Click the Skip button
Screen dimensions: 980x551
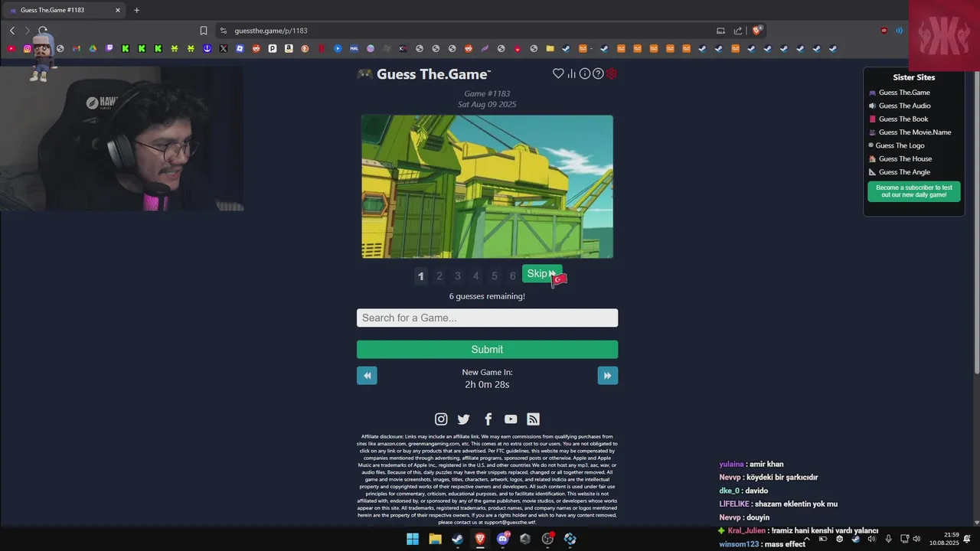click(x=542, y=274)
